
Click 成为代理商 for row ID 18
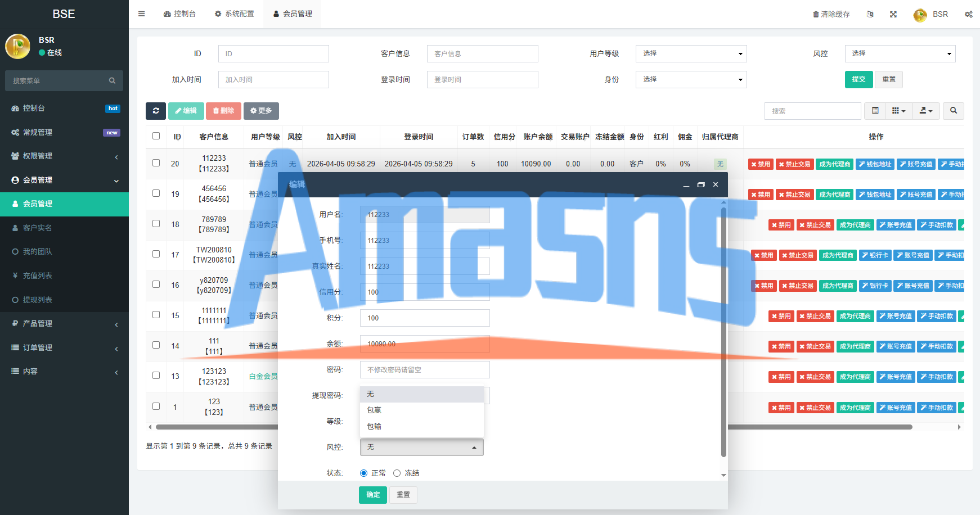(x=855, y=225)
